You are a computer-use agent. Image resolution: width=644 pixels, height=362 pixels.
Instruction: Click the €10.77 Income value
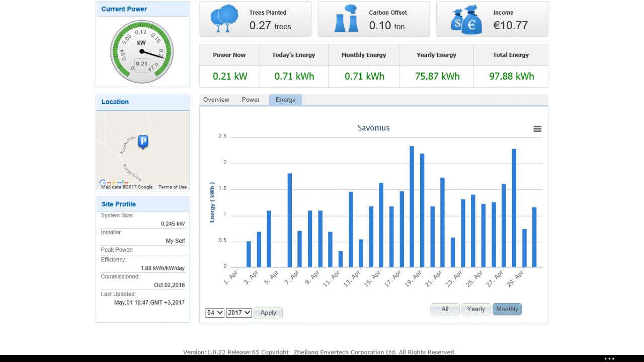[510, 26]
